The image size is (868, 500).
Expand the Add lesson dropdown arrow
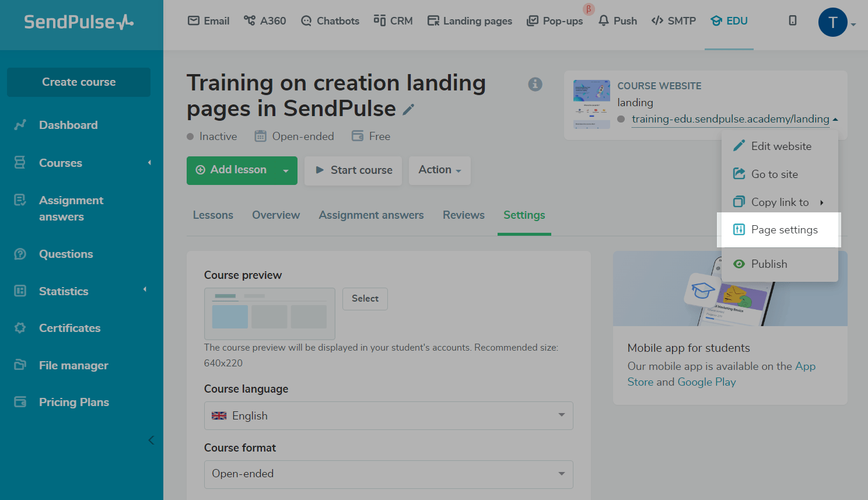[286, 170]
